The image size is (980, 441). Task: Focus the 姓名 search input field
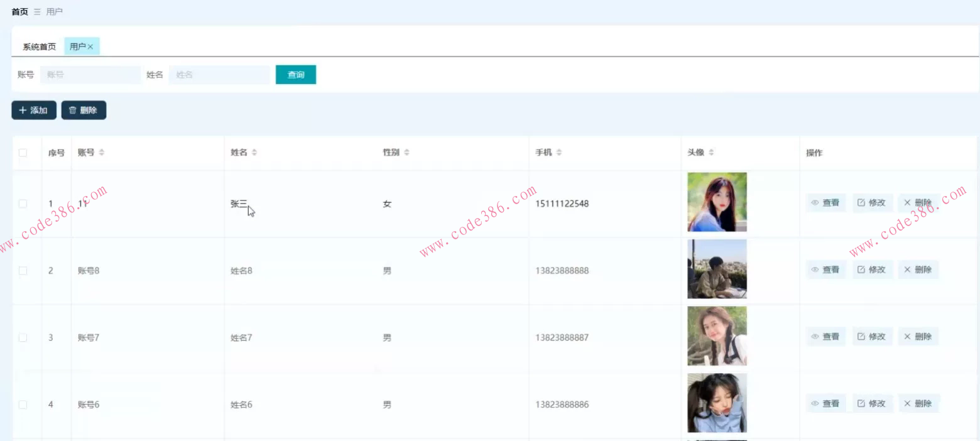click(219, 75)
